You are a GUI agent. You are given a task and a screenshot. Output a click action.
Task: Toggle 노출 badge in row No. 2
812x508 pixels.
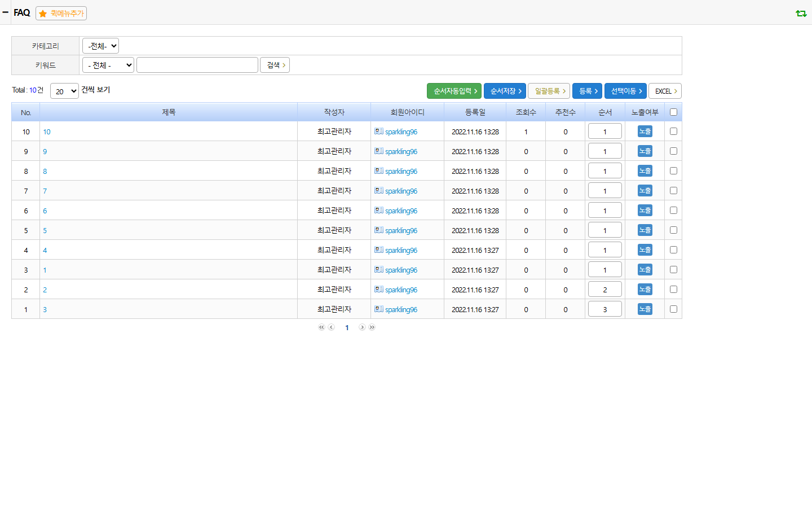[x=645, y=289]
